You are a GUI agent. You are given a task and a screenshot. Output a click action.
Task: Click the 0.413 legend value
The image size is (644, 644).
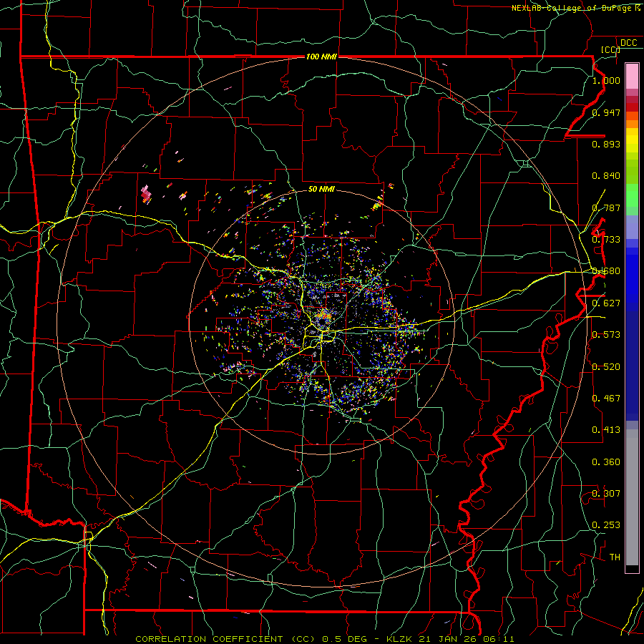click(606, 430)
